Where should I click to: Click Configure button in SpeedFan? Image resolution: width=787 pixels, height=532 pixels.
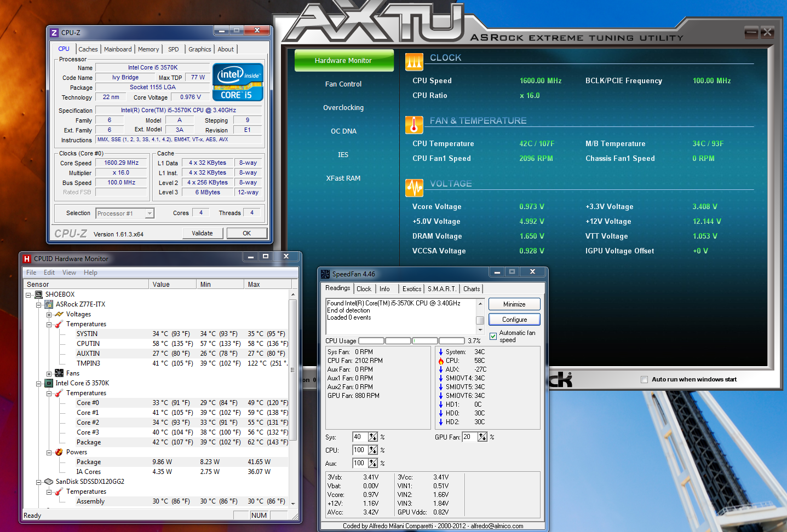tap(514, 320)
